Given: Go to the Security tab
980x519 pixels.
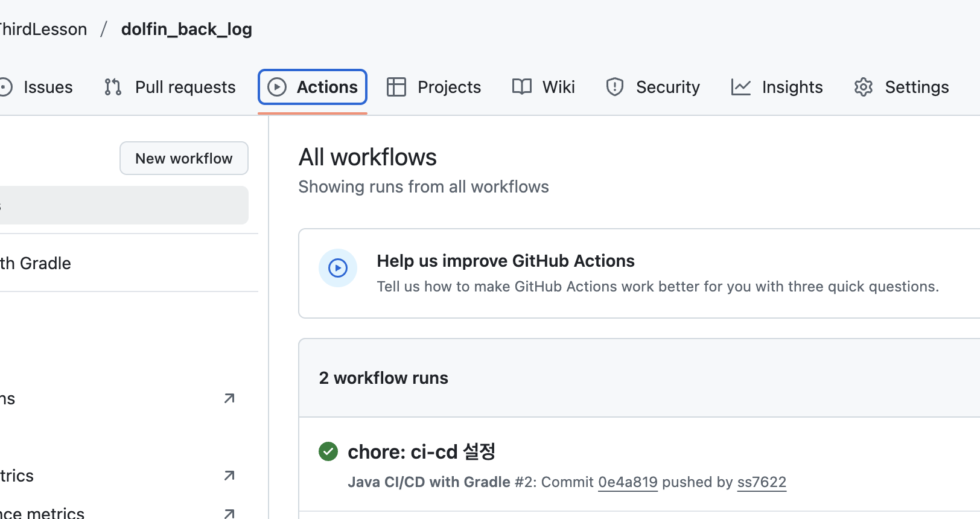Looking at the screenshot, I should coord(653,87).
